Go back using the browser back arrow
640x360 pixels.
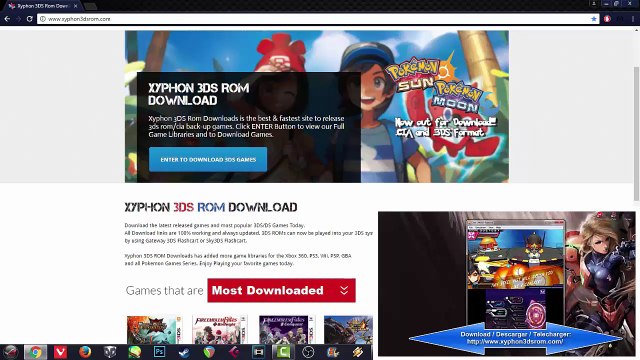[x=7, y=19]
